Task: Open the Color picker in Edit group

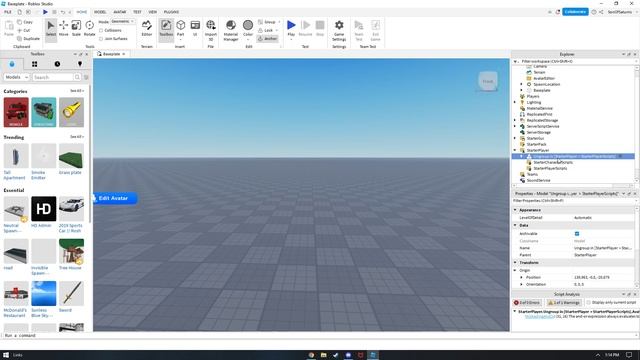Action: click(248, 29)
